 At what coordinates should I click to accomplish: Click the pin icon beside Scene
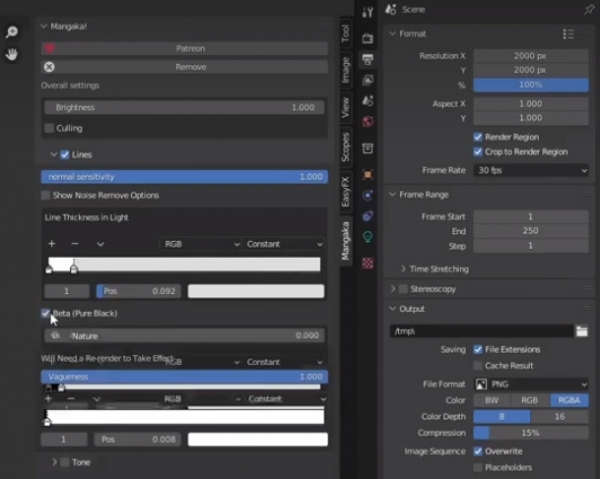[588, 9]
